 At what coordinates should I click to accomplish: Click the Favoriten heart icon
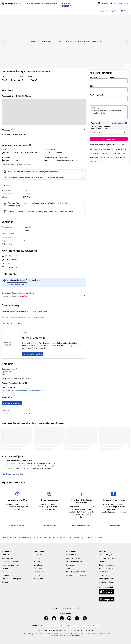pyautogui.click(x=99, y=4)
